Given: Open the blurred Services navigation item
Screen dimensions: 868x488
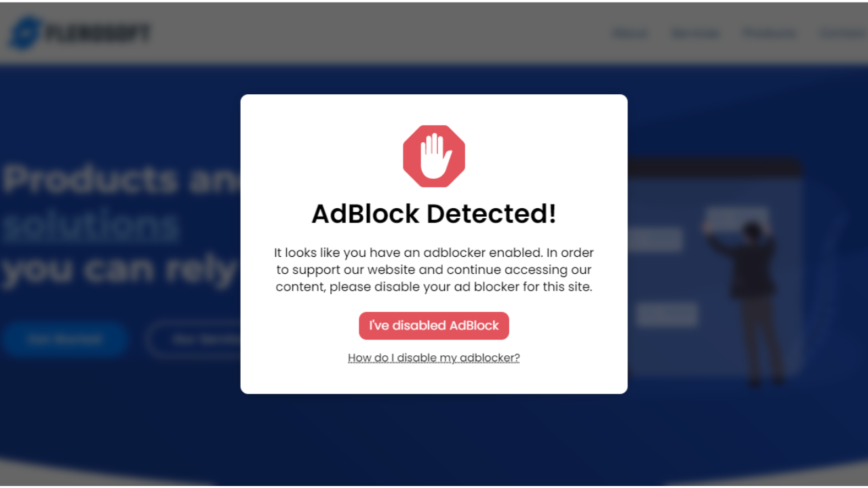Looking at the screenshot, I should click(695, 33).
